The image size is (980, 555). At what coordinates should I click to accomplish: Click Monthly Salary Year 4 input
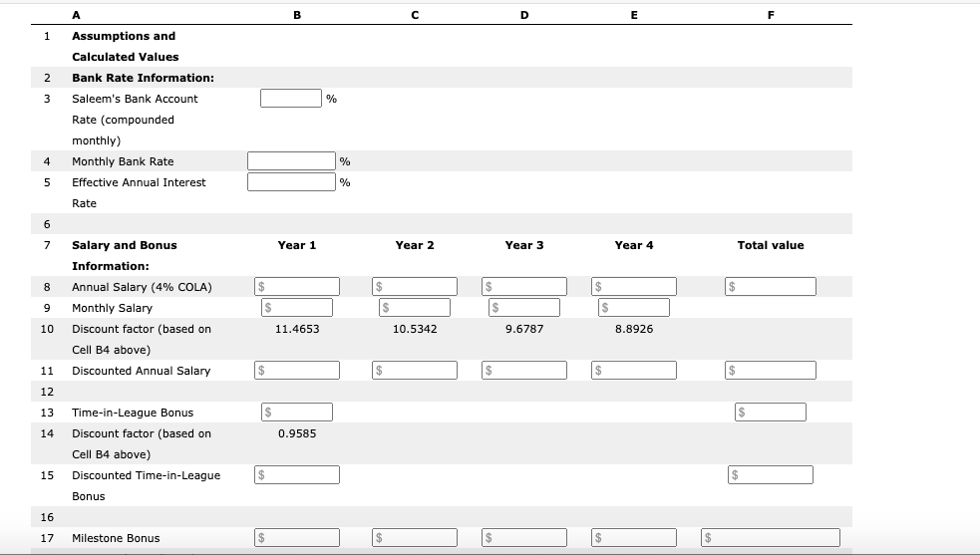(x=634, y=308)
